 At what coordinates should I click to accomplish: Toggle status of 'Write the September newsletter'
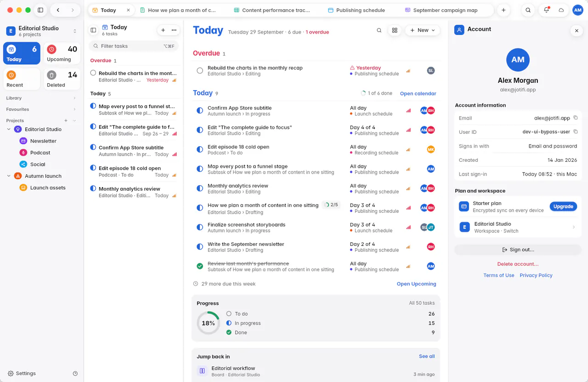[x=200, y=247]
